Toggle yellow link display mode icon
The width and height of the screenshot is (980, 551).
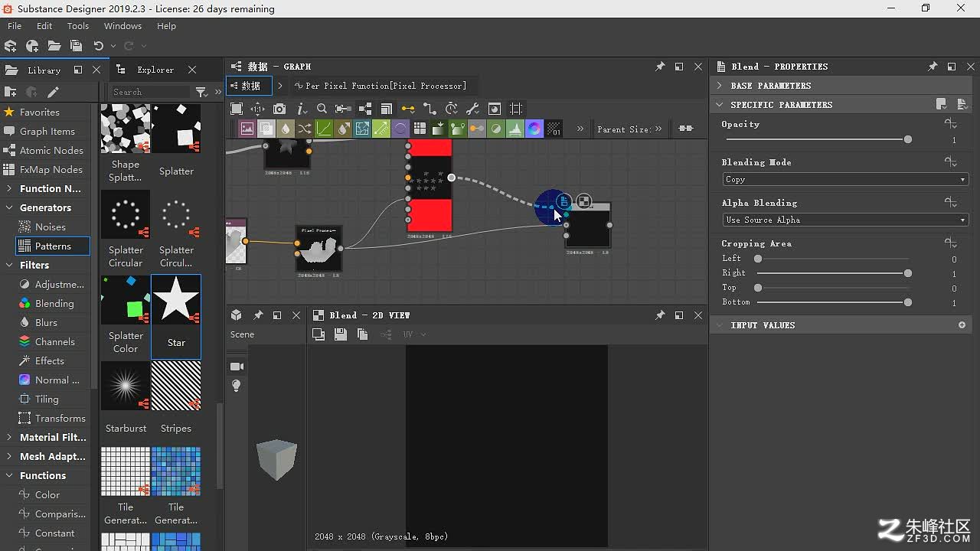tap(408, 109)
